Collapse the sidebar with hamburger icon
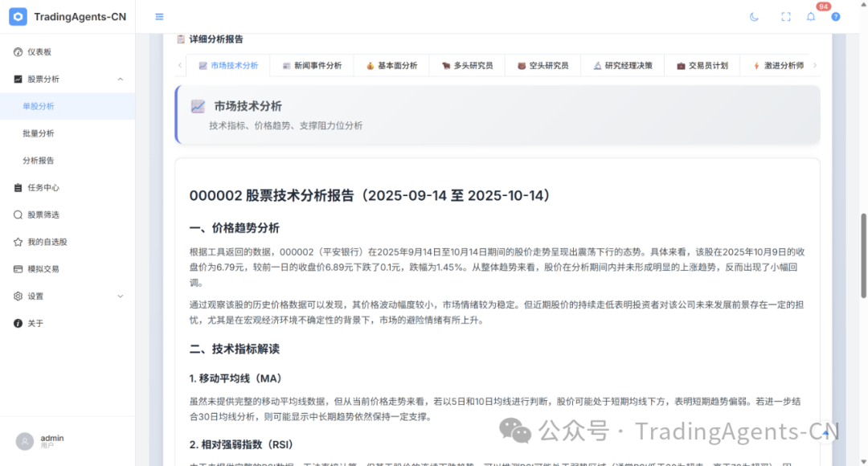Viewport: 868px width, 466px height. click(x=159, y=17)
